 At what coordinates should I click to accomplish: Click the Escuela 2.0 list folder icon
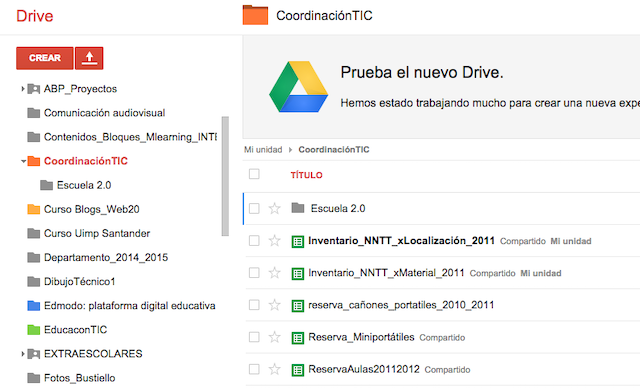coord(298,208)
